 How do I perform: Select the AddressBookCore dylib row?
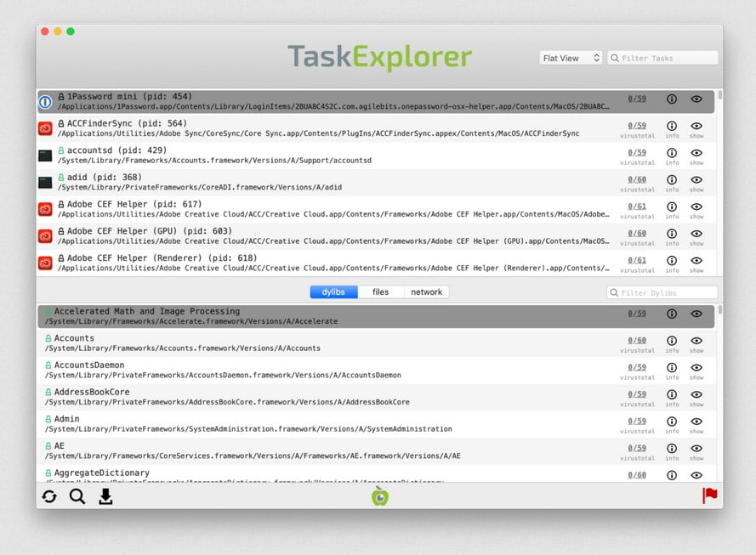376,397
